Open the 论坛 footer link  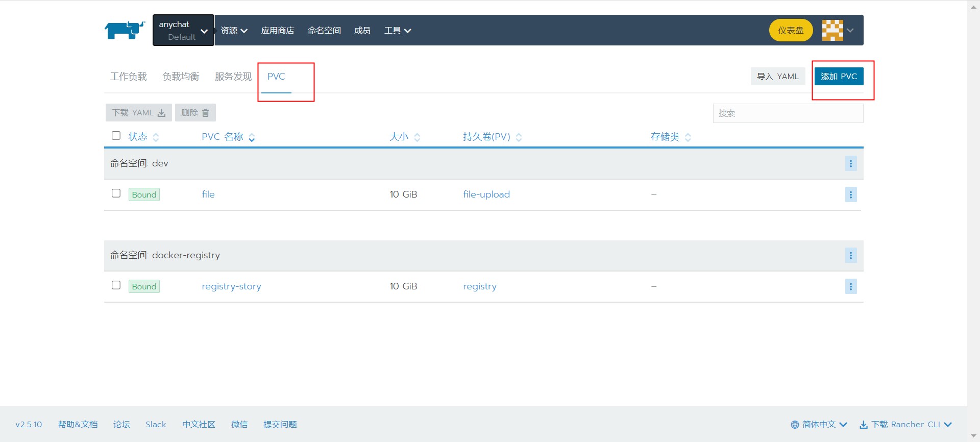click(x=121, y=425)
